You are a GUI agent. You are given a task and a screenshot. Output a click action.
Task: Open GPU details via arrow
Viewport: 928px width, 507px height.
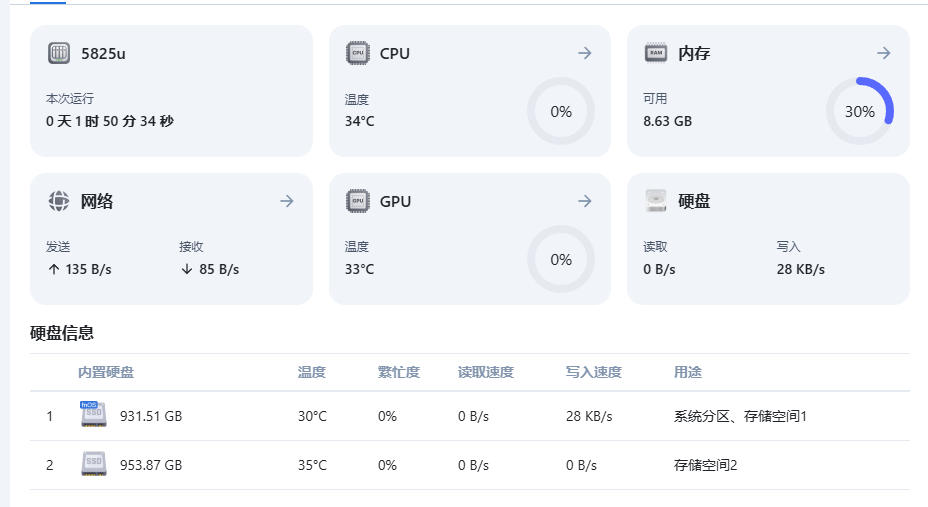[585, 201]
